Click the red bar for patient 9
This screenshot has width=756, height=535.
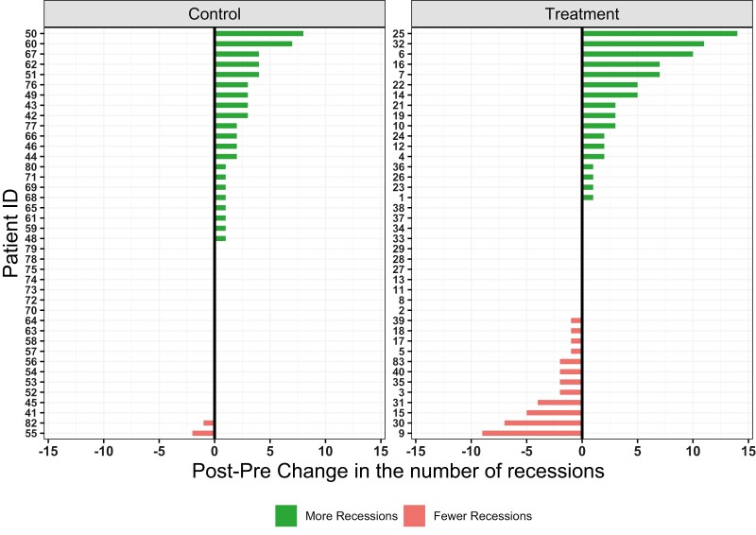coord(532,433)
